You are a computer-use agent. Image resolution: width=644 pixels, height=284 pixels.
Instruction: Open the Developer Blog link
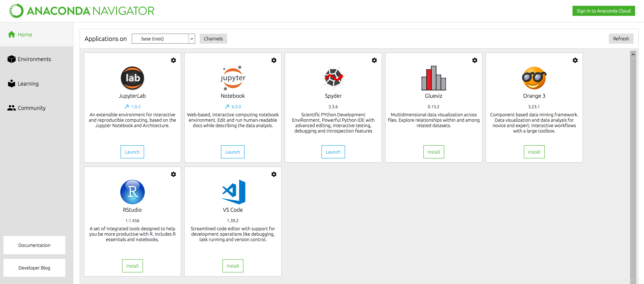[x=34, y=268]
